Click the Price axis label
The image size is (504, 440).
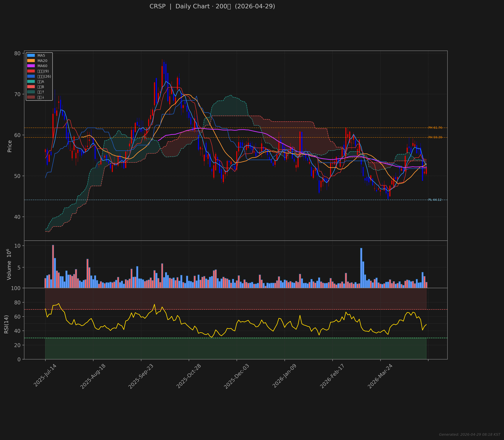coord(10,146)
